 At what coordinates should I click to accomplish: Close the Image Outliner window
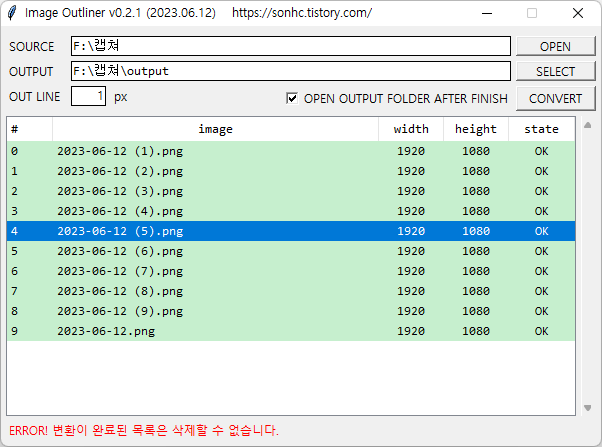click(x=578, y=13)
